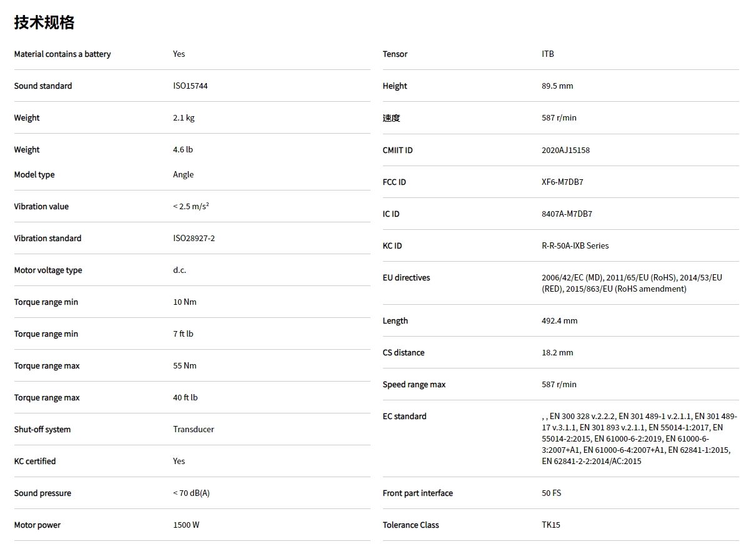
Task: Select the Transducer value
Action: 193,430
